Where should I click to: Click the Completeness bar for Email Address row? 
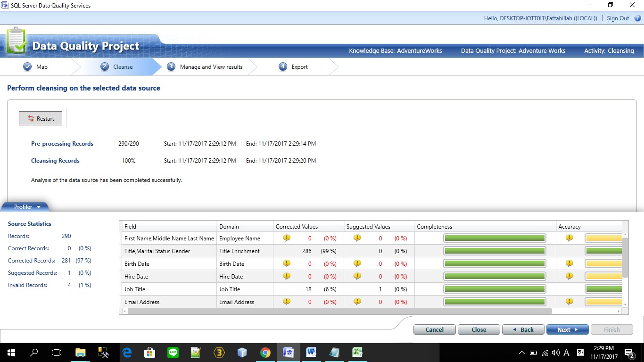click(495, 302)
